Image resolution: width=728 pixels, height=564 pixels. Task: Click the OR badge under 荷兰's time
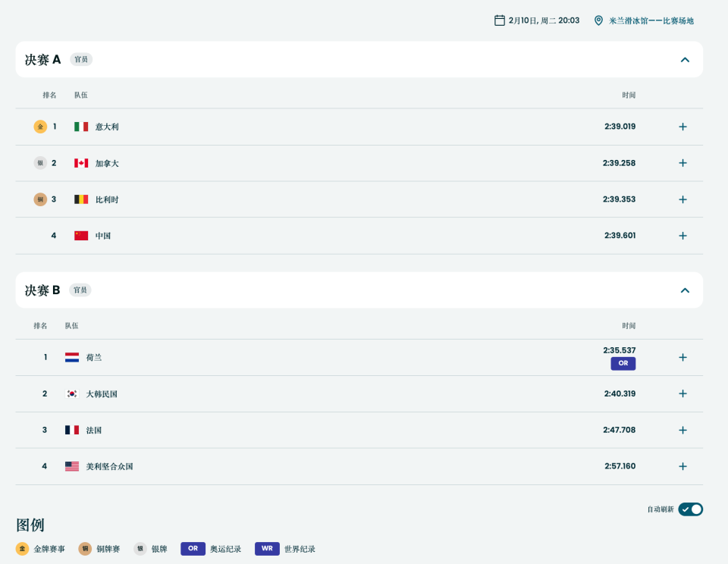point(623,363)
